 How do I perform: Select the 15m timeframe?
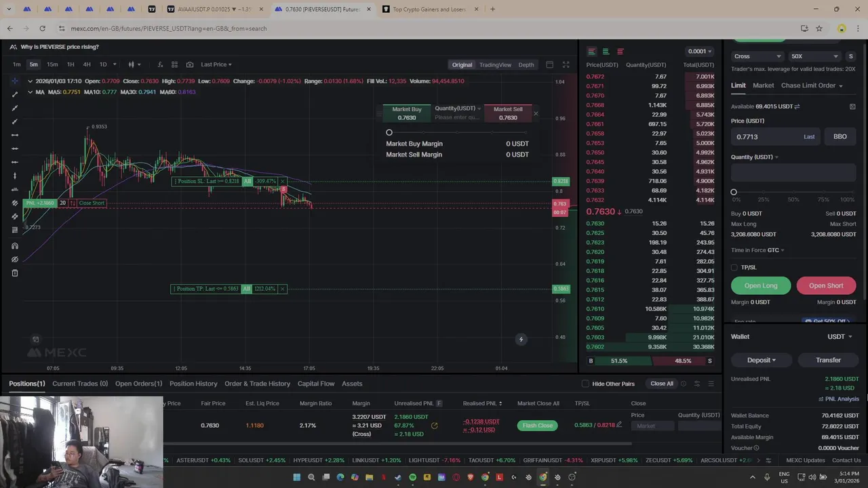tap(52, 64)
